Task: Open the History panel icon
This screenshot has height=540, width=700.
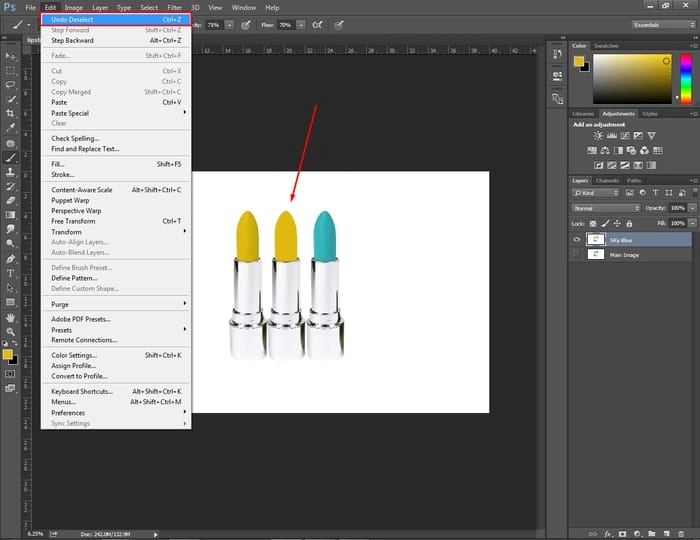Action: click(557, 54)
